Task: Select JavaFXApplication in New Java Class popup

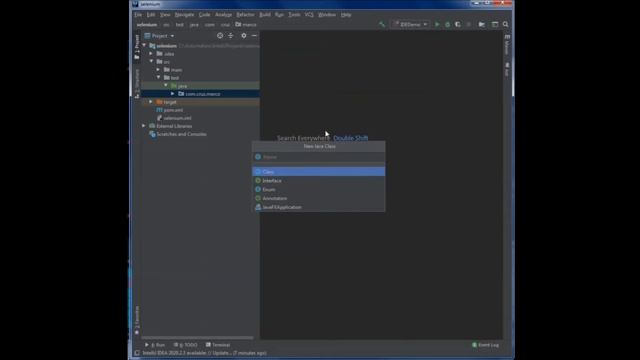Action: (318, 207)
